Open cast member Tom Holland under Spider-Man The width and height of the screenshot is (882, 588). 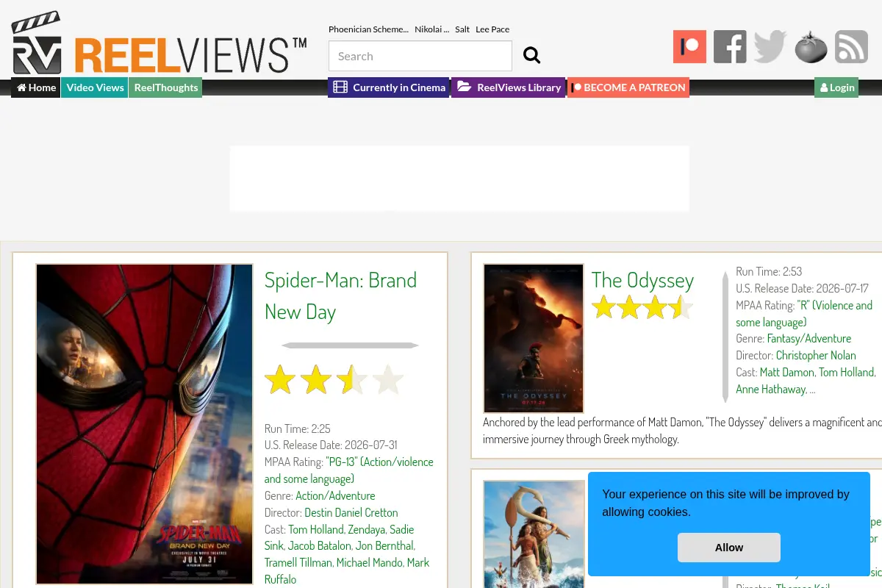pos(316,529)
